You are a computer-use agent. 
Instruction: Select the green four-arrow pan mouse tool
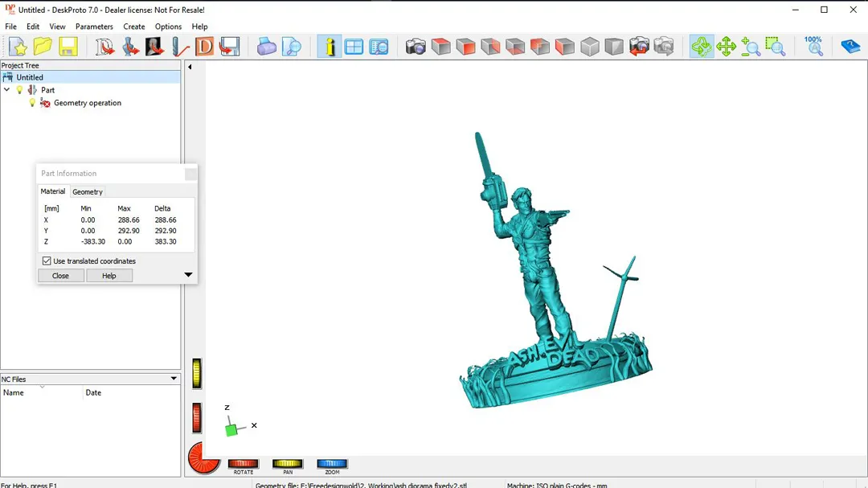(x=727, y=47)
